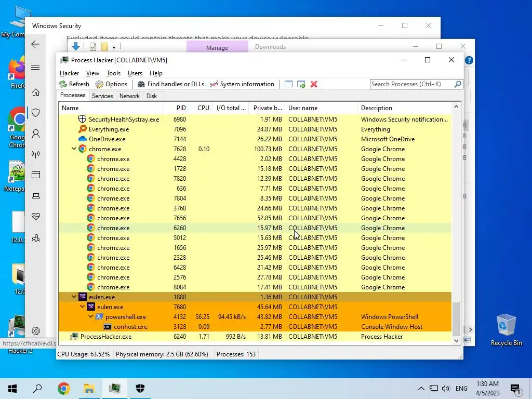Image resolution: width=532 pixels, height=399 pixels.
Task: Open Windows Security settings gear
Action: [x=36, y=331]
